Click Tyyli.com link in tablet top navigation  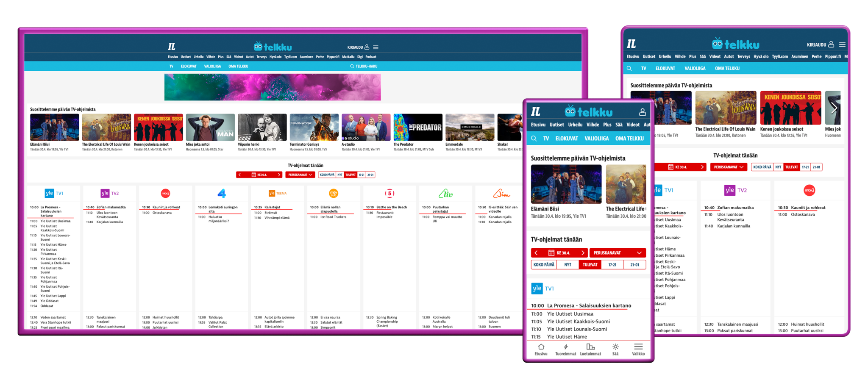coord(780,56)
